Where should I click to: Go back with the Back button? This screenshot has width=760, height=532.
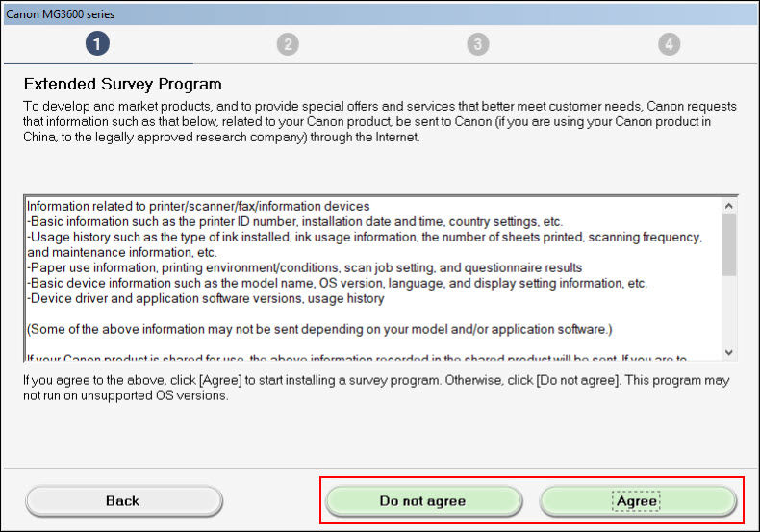123,501
